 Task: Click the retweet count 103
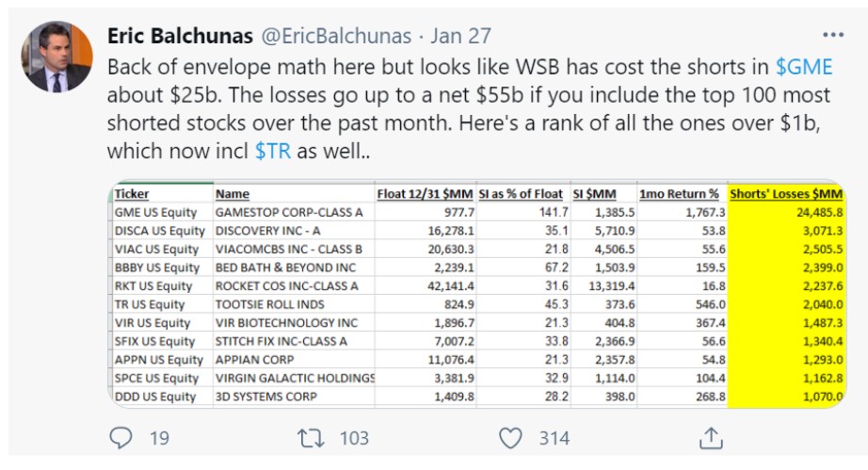pyautogui.click(x=354, y=438)
